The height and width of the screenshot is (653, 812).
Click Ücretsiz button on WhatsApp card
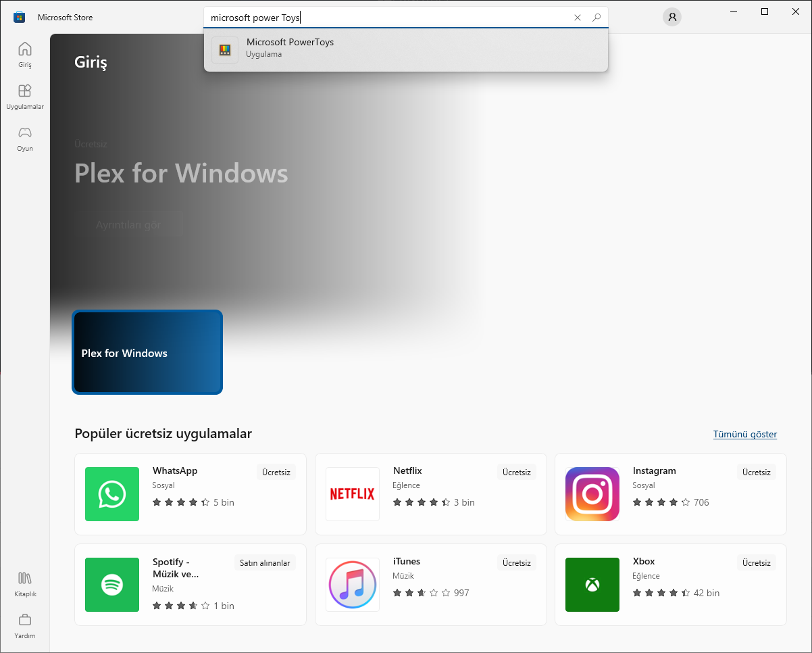(276, 473)
